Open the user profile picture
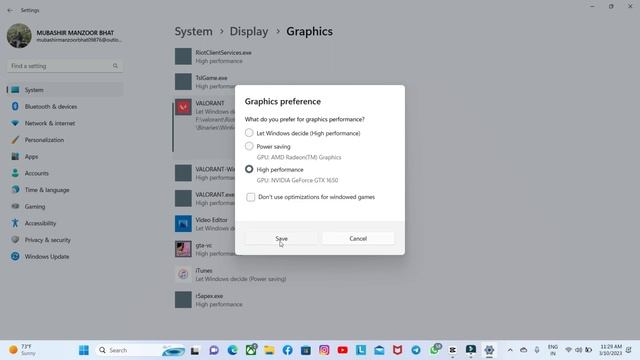 tap(19, 36)
